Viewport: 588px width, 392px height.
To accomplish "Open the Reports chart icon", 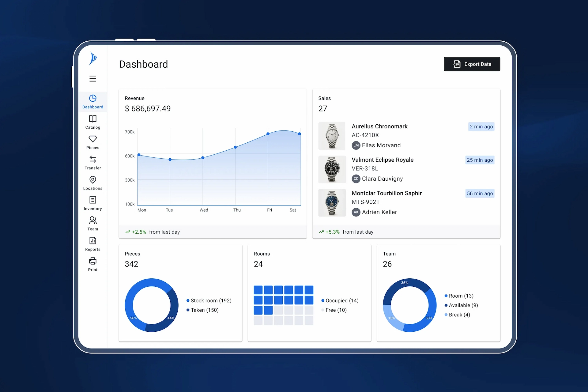I will (92, 241).
